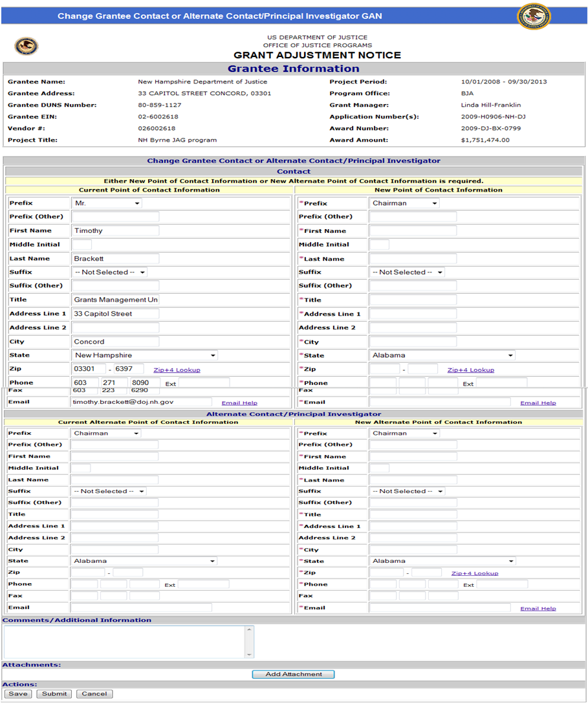Click the new contact First Name field

click(413, 231)
